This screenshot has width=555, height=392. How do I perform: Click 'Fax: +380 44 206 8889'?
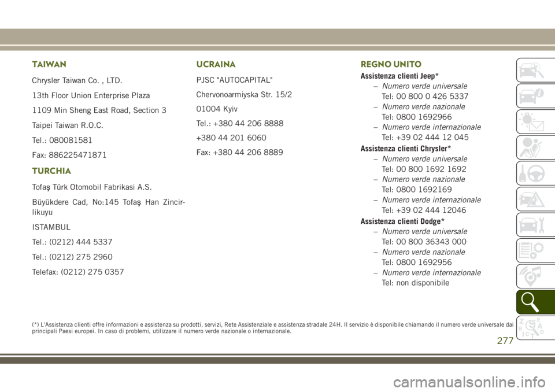click(x=239, y=152)
